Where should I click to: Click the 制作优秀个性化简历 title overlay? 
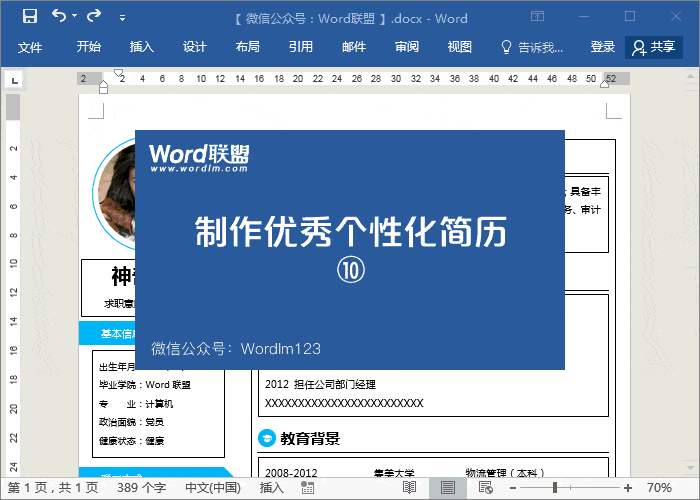351,232
